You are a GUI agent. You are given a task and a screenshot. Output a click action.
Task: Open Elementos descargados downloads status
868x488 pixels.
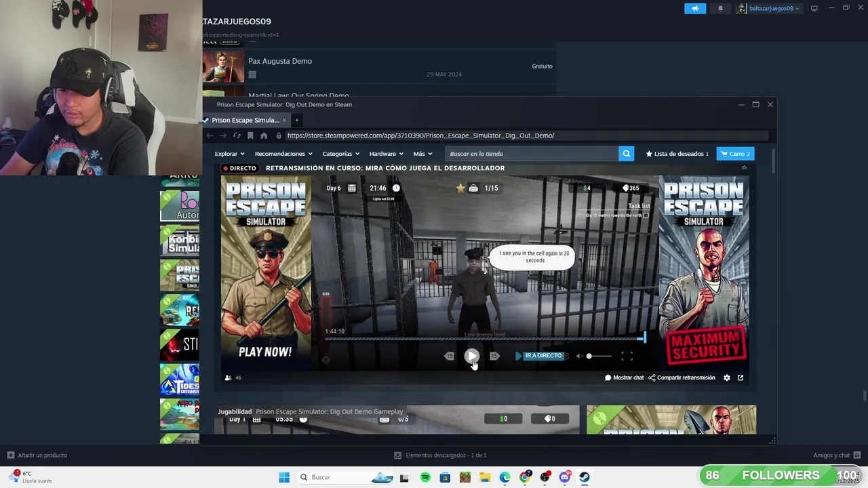point(440,455)
